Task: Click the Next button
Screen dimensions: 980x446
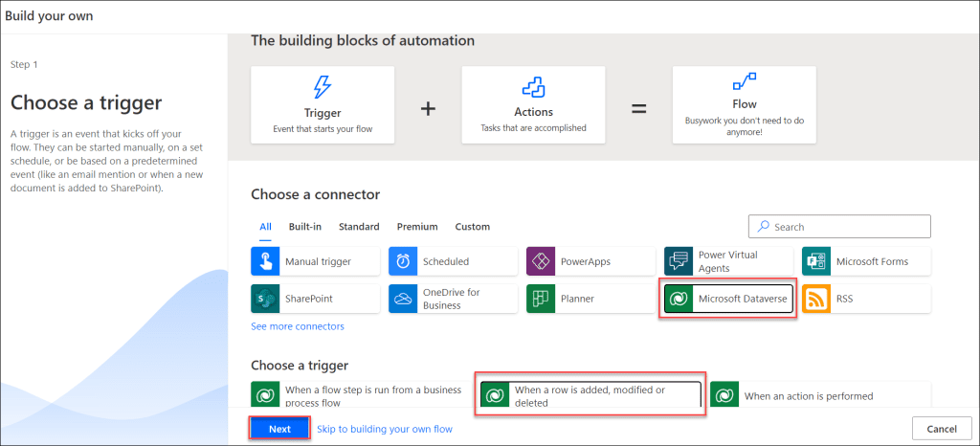Action: (280, 429)
